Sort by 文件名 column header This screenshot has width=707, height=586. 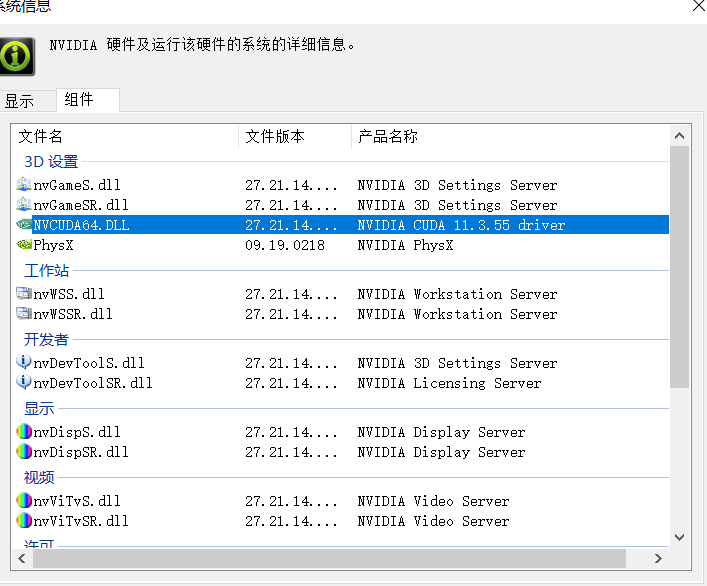124,136
